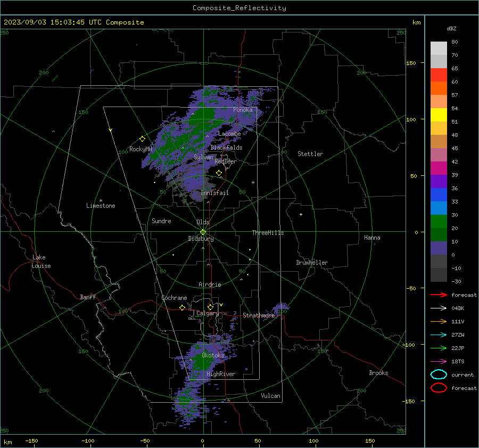
Task: Click the Sundre label
Action: (161, 221)
